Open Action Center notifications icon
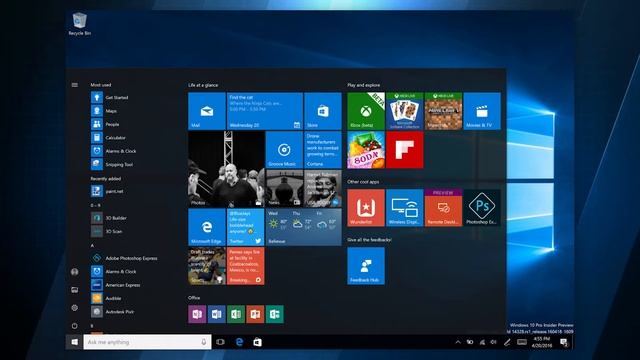640x360 pixels. [x=564, y=342]
